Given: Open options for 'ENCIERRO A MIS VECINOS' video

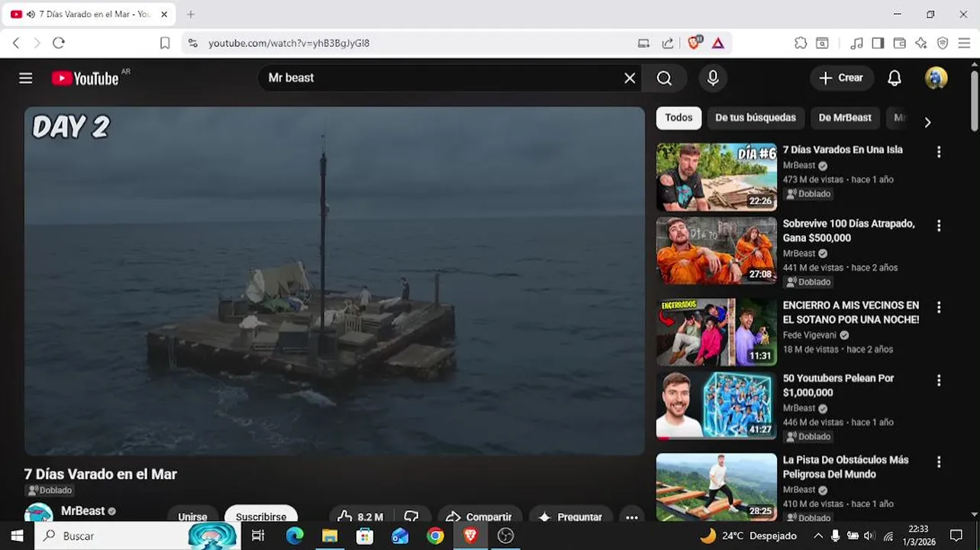Looking at the screenshot, I should click(x=939, y=307).
